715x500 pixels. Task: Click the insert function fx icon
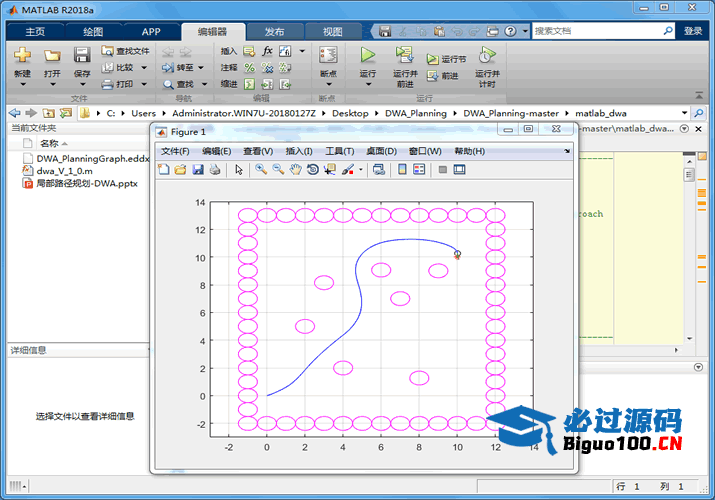268,51
